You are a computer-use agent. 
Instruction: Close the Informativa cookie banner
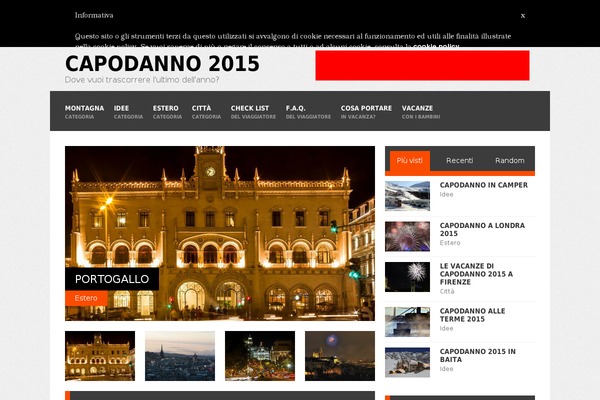(523, 15)
